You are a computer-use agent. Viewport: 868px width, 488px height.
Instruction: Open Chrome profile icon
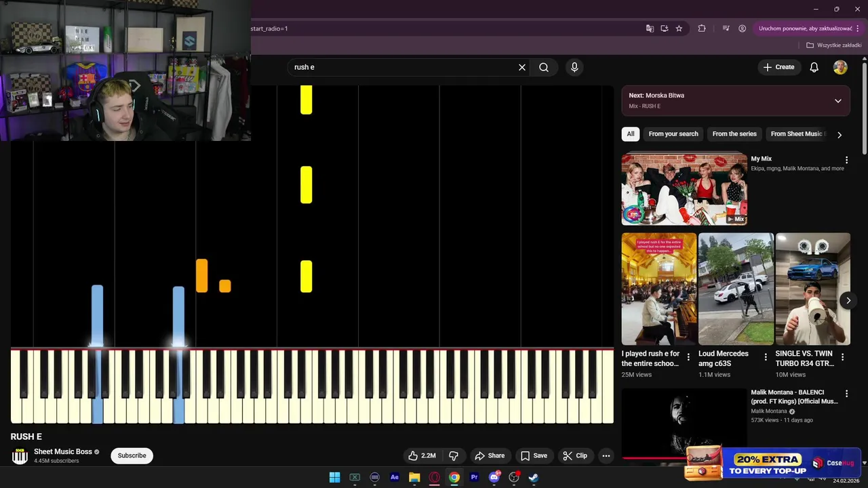(742, 28)
